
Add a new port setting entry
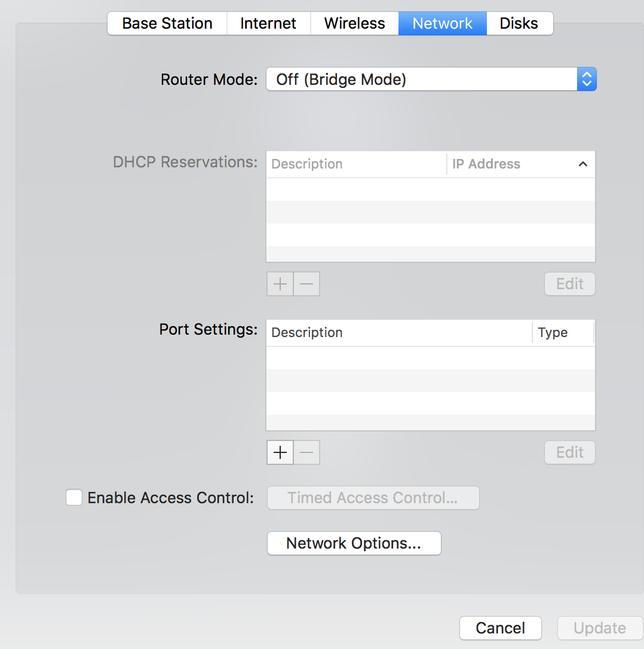click(280, 453)
